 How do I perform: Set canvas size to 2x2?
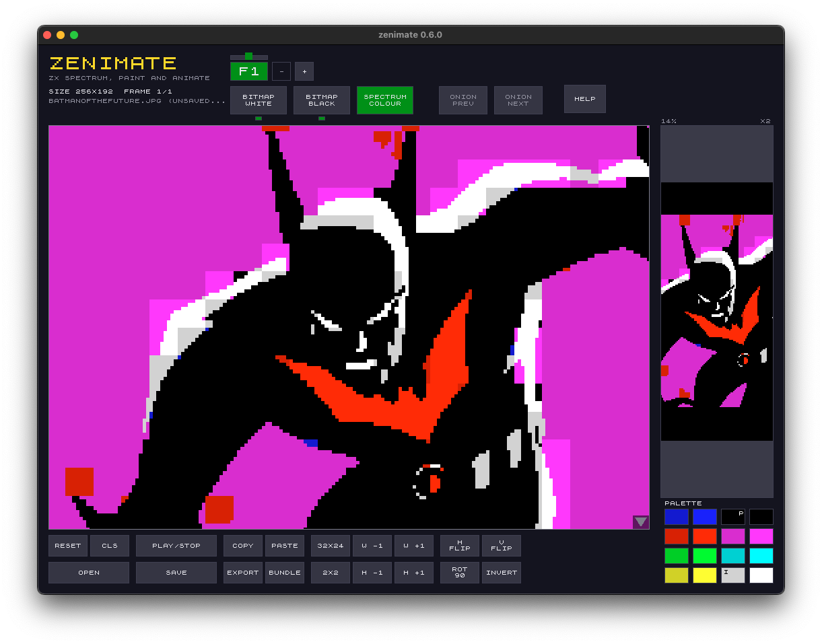pyautogui.click(x=331, y=573)
